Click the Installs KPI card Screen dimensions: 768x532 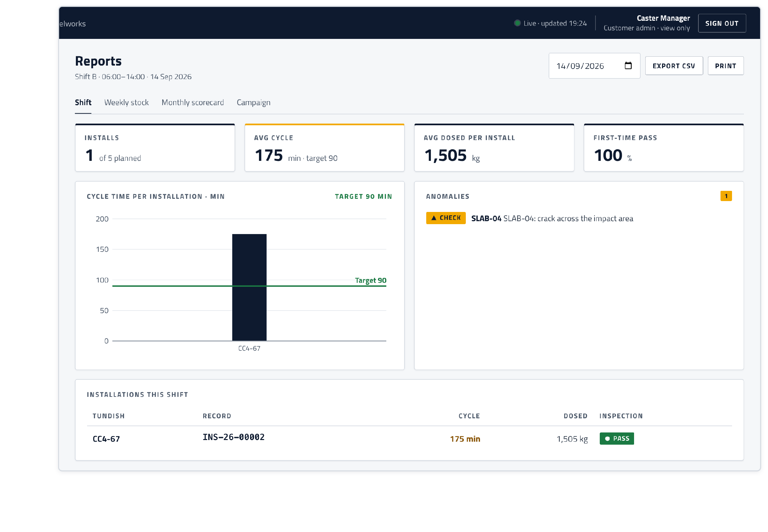click(155, 148)
